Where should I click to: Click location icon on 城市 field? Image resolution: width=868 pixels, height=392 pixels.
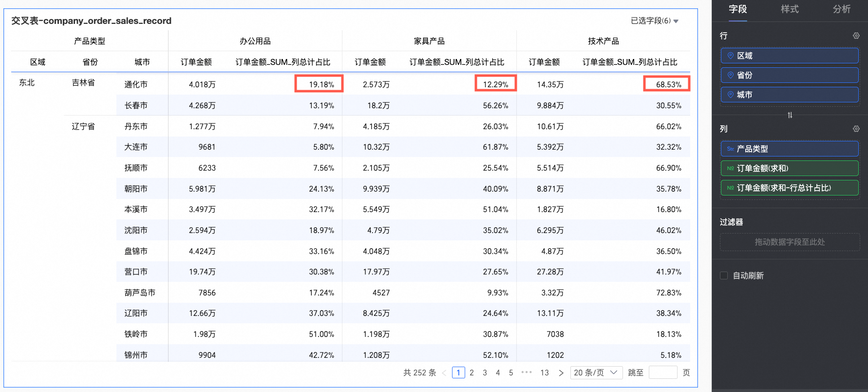(x=730, y=95)
